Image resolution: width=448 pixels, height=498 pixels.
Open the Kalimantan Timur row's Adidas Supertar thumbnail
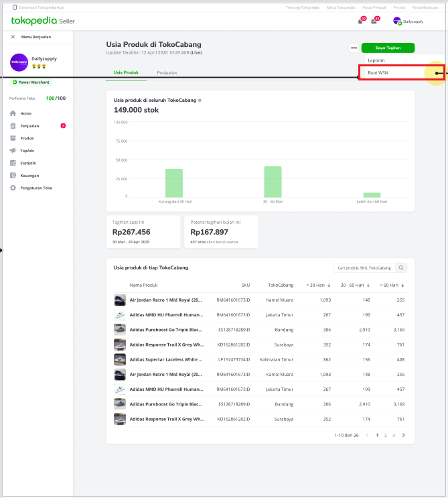click(120, 359)
